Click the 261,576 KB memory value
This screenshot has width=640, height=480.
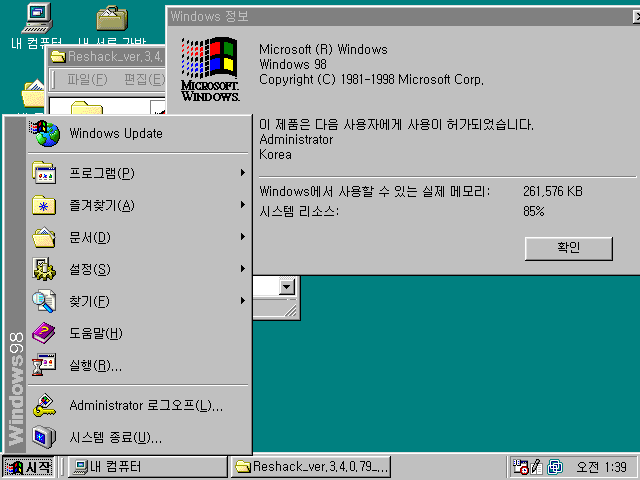(553, 191)
